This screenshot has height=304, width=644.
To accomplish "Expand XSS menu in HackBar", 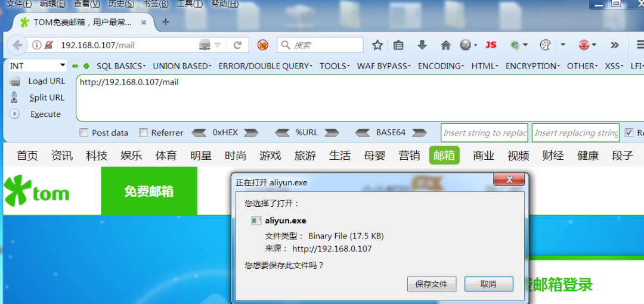I will [x=614, y=66].
